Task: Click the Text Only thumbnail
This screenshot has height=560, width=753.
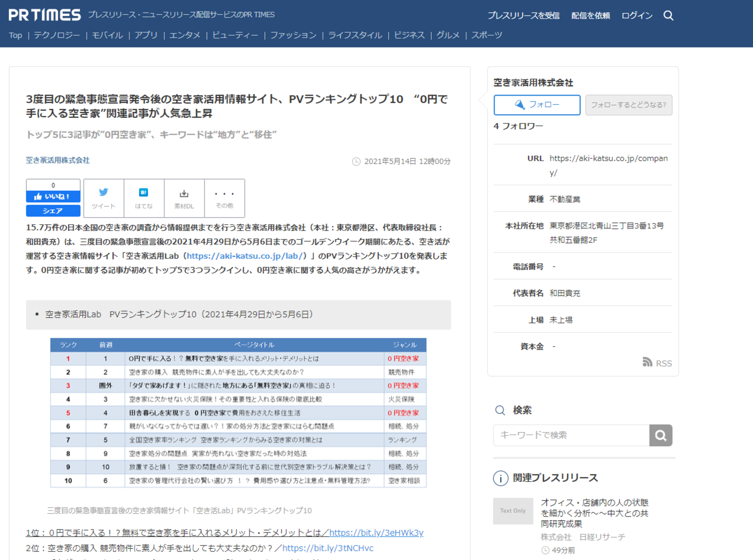Action: (x=513, y=511)
